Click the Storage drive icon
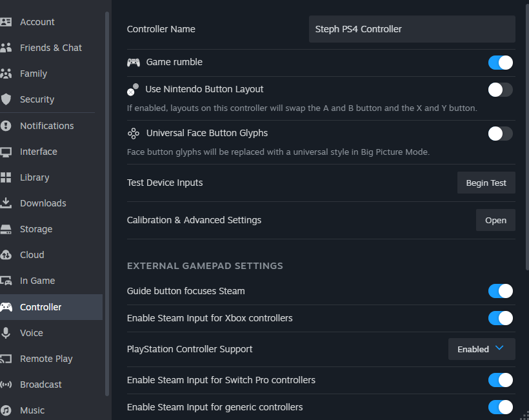The image size is (529, 420). [6, 229]
